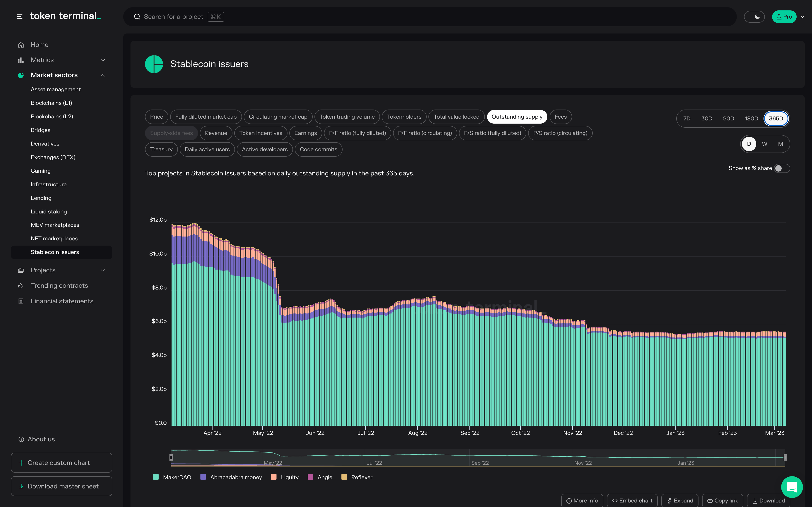Collapse the Market sectors section

click(103, 75)
